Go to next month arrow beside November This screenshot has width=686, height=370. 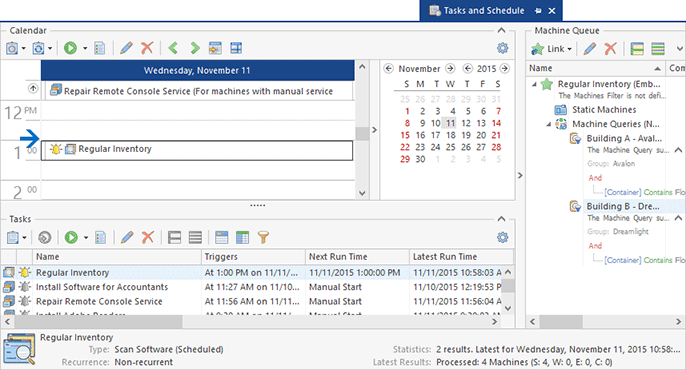coord(450,69)
